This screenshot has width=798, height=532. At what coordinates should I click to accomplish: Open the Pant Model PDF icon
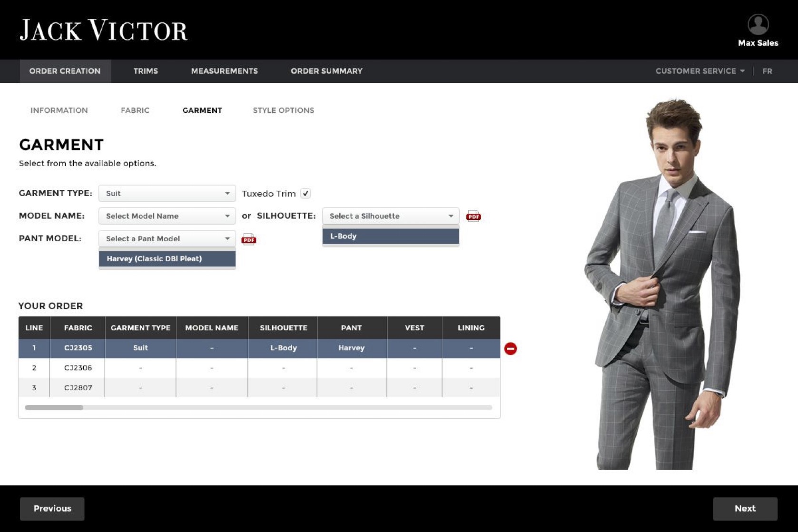click(x=248, y=239)
